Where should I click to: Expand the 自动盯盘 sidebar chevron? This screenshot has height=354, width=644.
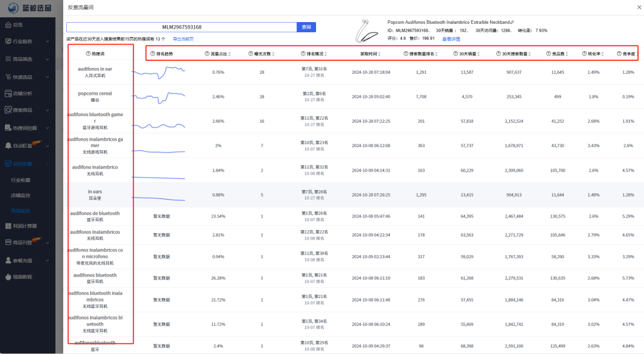pos(47,145)
